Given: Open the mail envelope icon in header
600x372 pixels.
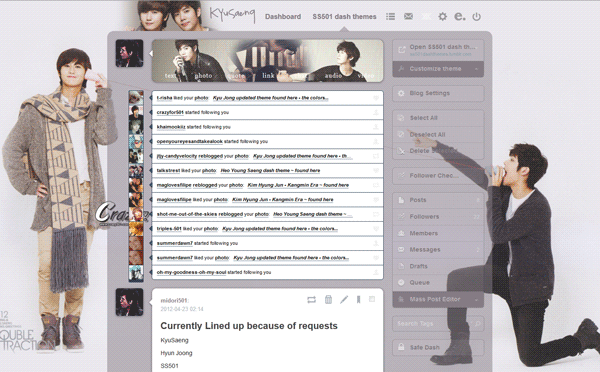Looking at the screenshot, I should coord(408,16).
